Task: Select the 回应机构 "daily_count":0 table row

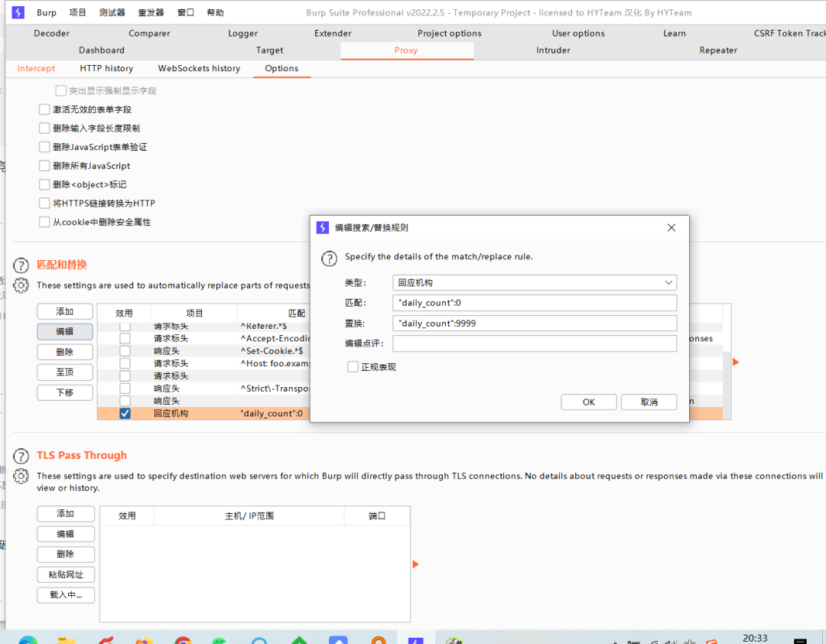Action: pos(410,413)
